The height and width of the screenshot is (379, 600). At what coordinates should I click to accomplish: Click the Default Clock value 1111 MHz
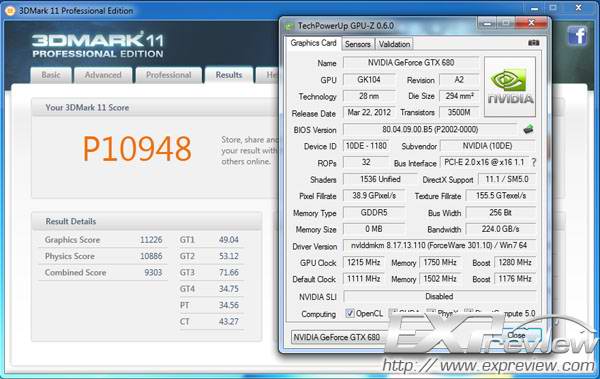tap(363, 279)
